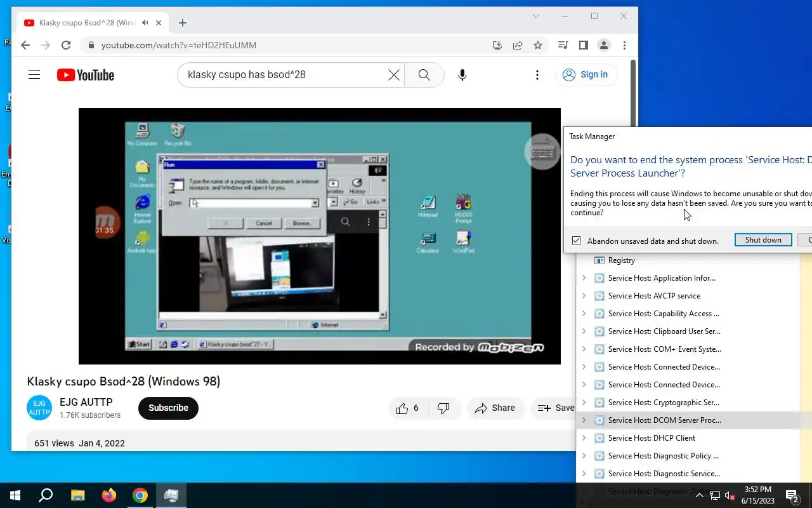Mute the tab using the speaker icon
Image resolution: width=812 pixels, height=508 pixels.
[x=145, y=23]
